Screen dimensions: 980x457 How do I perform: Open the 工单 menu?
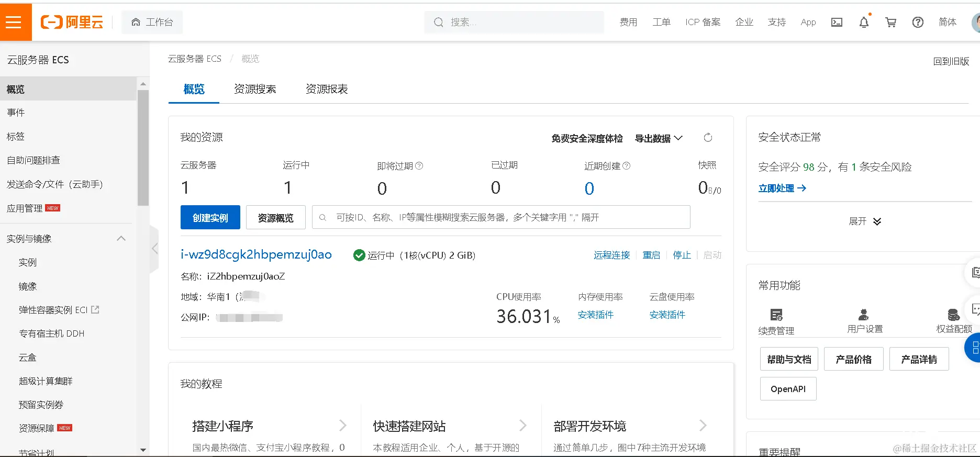[661, 22]
